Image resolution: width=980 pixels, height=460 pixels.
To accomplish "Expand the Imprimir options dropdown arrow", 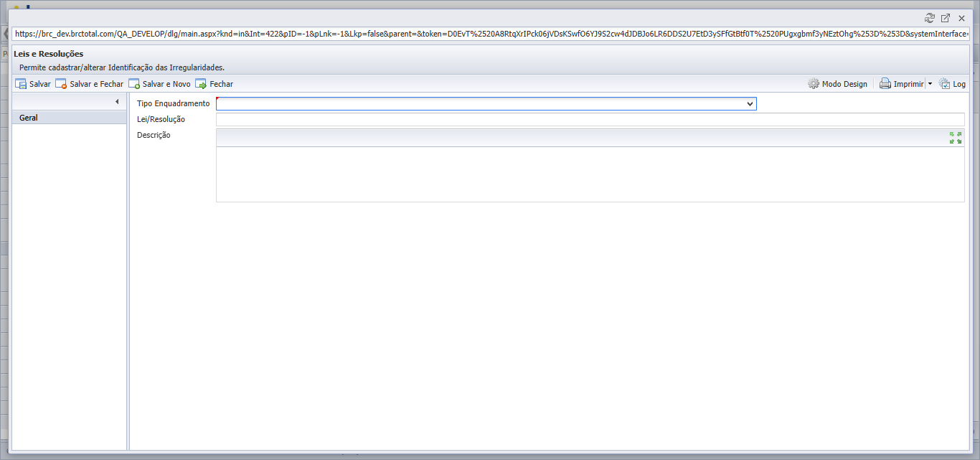I will [x=930, y=84].
